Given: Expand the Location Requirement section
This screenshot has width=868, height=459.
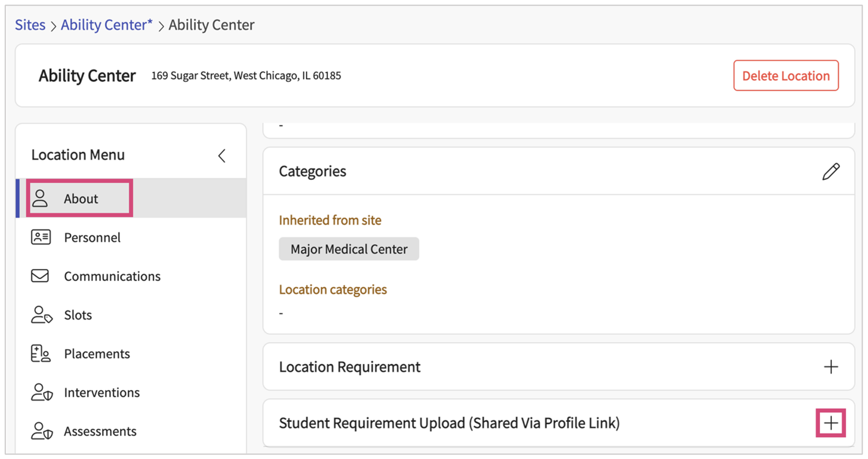Looking at the screenshot, I should [x=830, y=367].
